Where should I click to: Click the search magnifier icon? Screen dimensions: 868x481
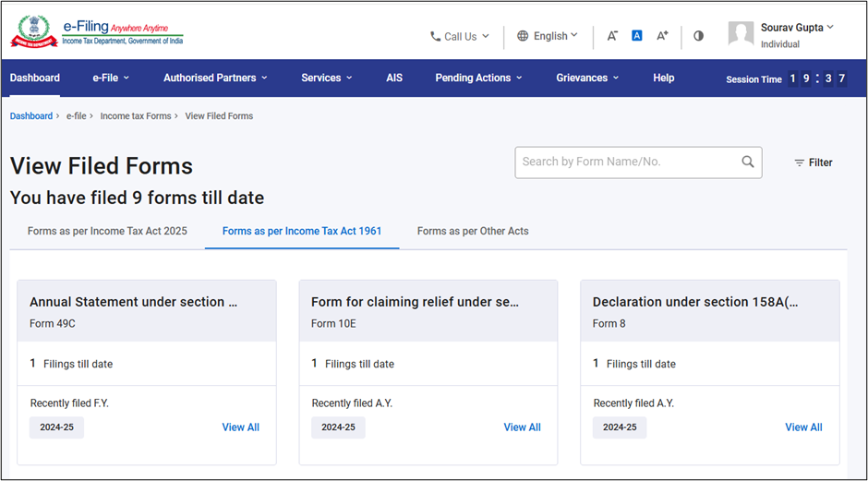click(748, 162)
